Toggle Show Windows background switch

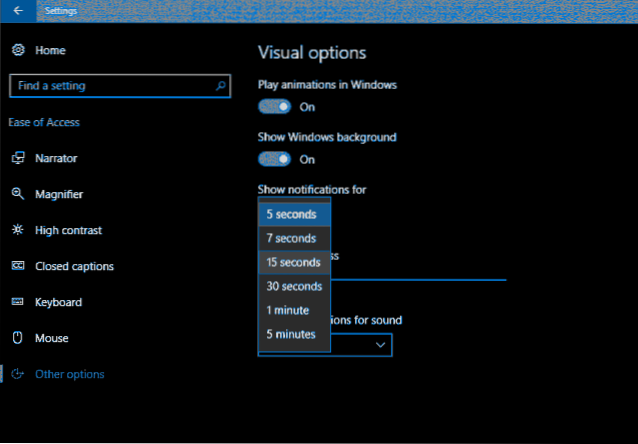click(x=275, y=159)
